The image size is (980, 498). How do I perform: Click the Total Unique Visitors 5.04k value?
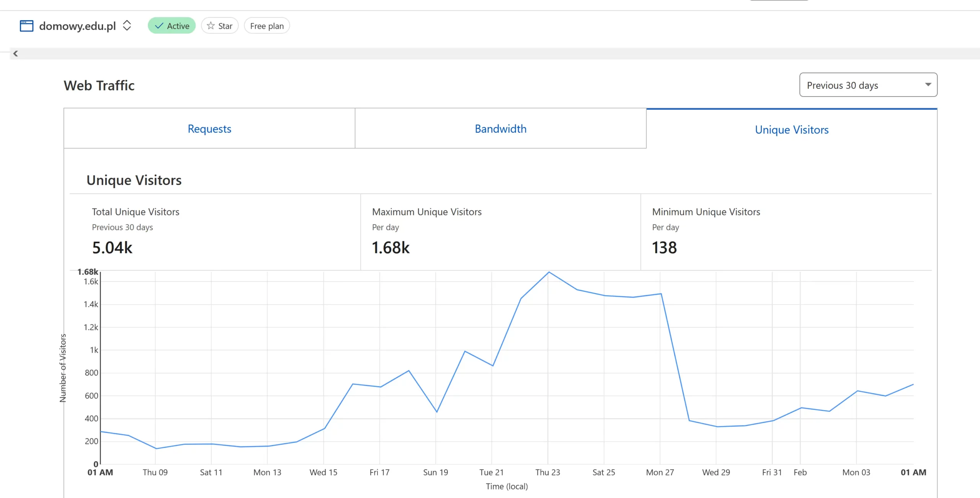click(112, 248)
